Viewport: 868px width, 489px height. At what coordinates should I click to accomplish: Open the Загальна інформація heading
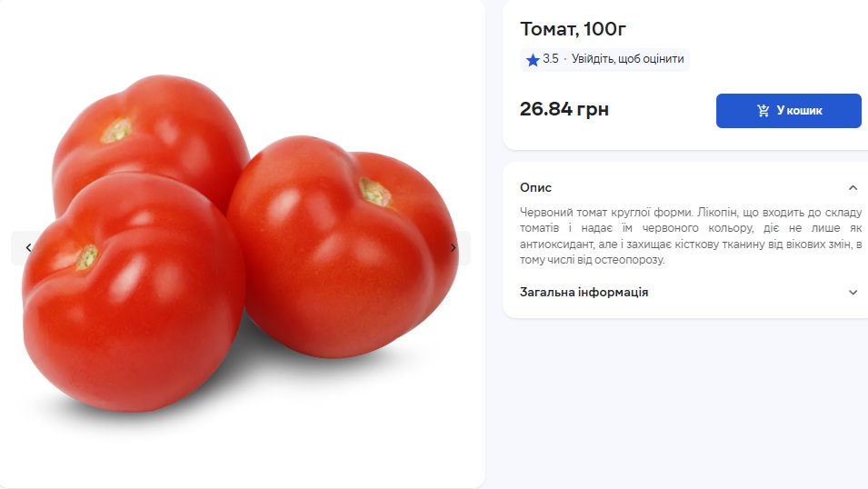(x=584, y=292)
